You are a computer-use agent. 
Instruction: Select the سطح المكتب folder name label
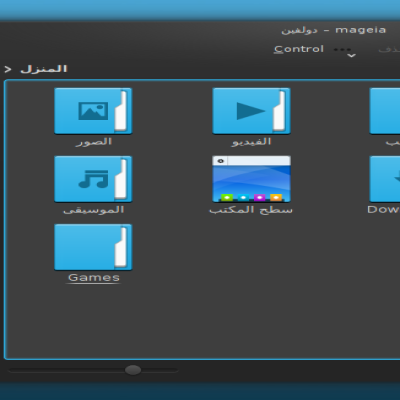(251, 210)
